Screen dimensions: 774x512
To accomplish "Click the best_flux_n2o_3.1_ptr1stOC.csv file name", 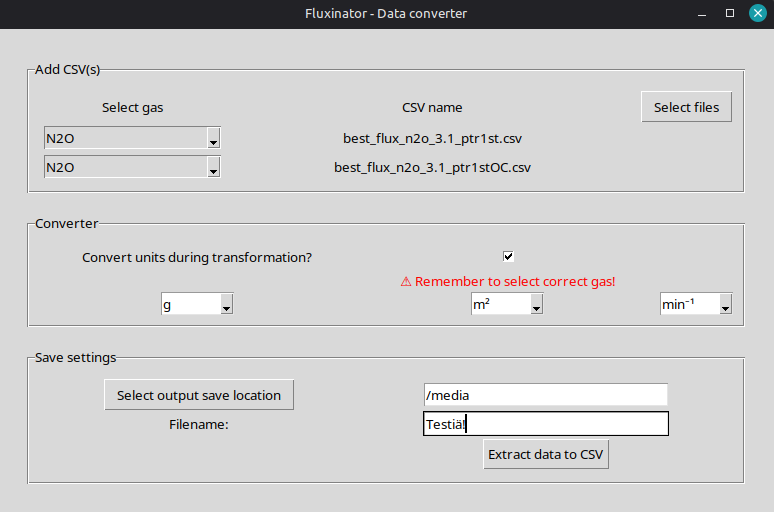I will click(x=432, y=167).
